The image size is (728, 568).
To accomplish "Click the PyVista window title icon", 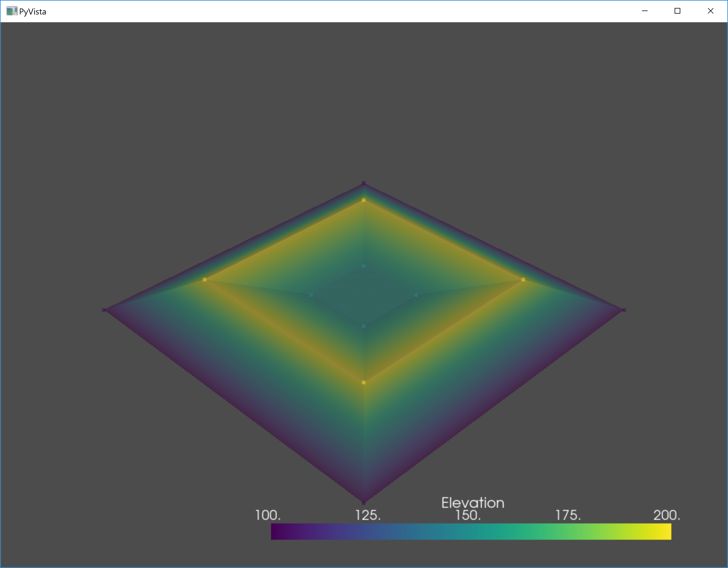I will pyautogui.click(x=11, y=11).
